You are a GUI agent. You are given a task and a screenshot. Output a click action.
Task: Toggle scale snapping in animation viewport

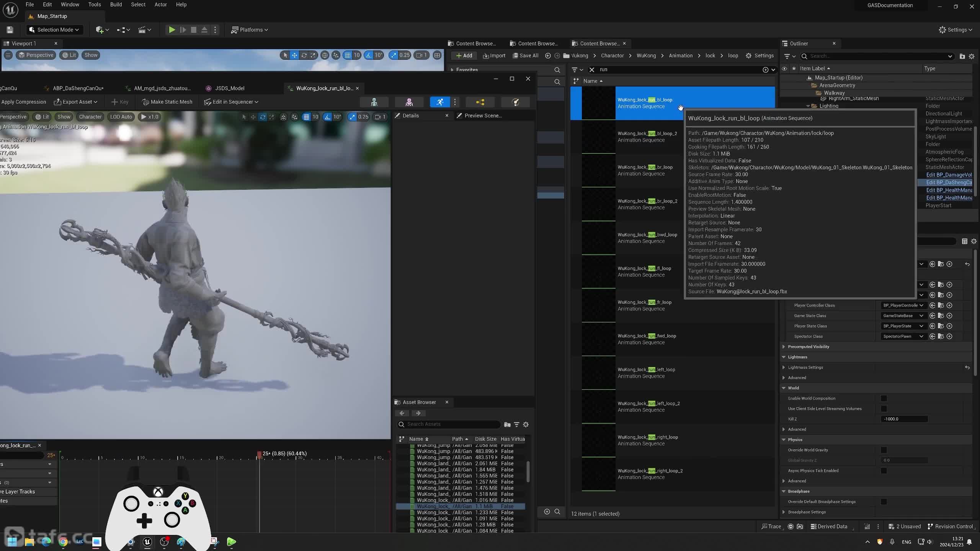click(352, 117)
